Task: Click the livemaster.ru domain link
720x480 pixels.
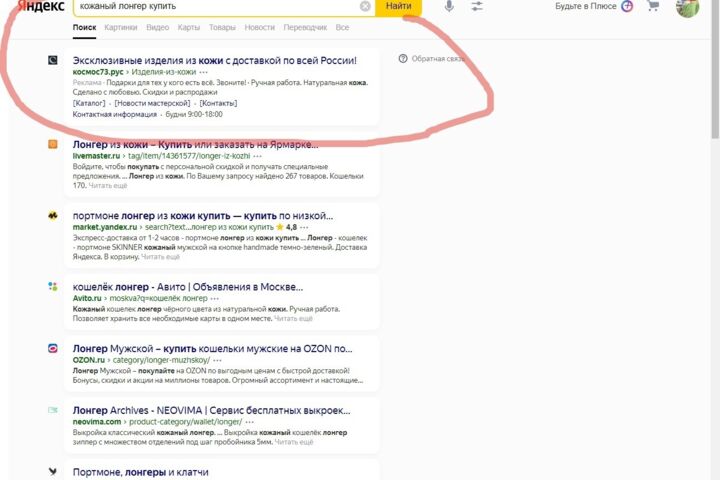Action: click(x=96, y=156)
